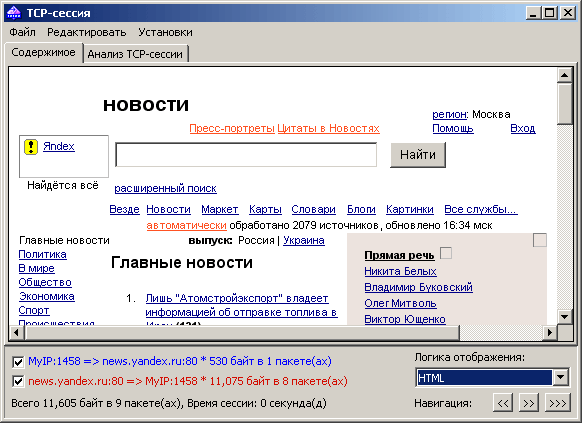Screen dimensions: 582x423
Task: Open the Словари link
Action: (x=314, y=209)
